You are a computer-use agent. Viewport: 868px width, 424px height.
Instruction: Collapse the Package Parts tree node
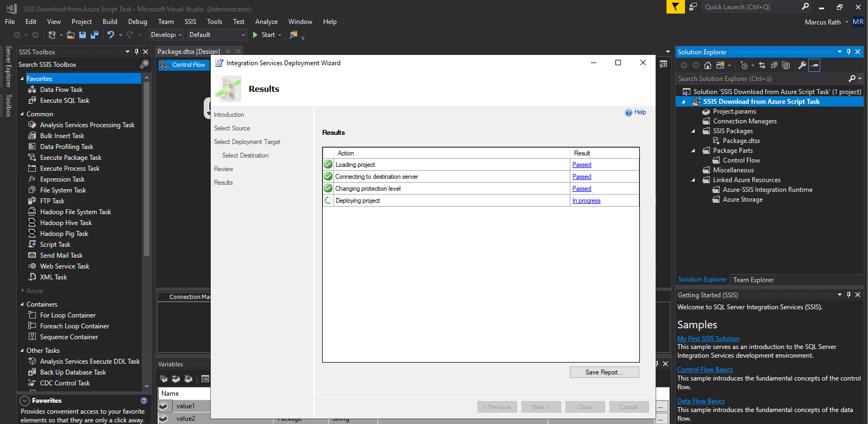(x=693, y=151)
